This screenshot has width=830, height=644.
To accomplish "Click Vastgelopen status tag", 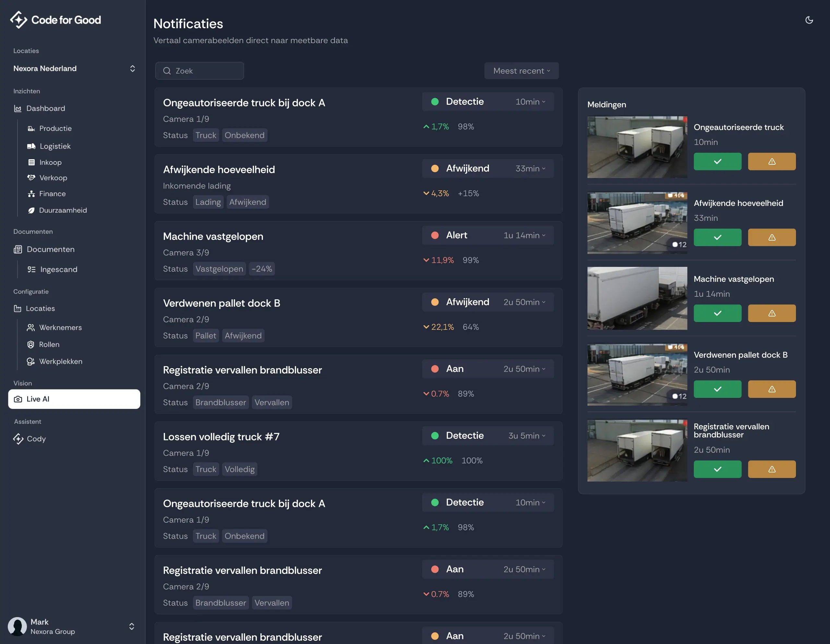I will point(219,269).
